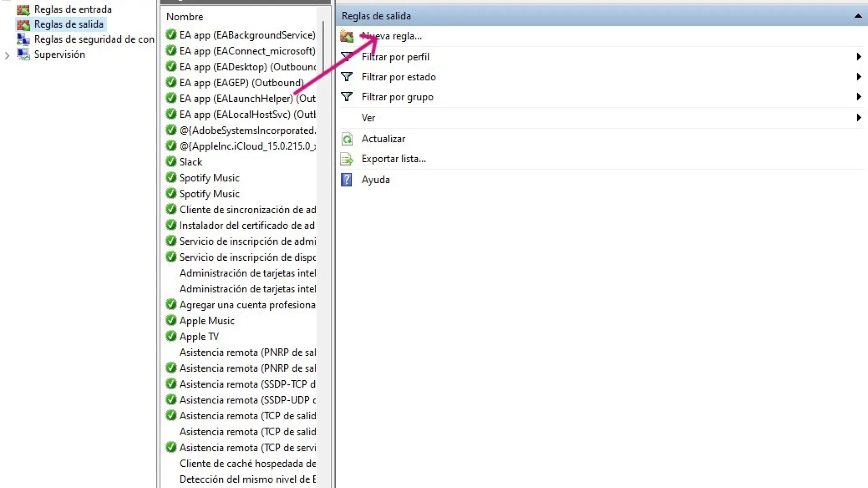
Task: Click the Filtrar por estado funnel icon
Action: coord(347,77)
